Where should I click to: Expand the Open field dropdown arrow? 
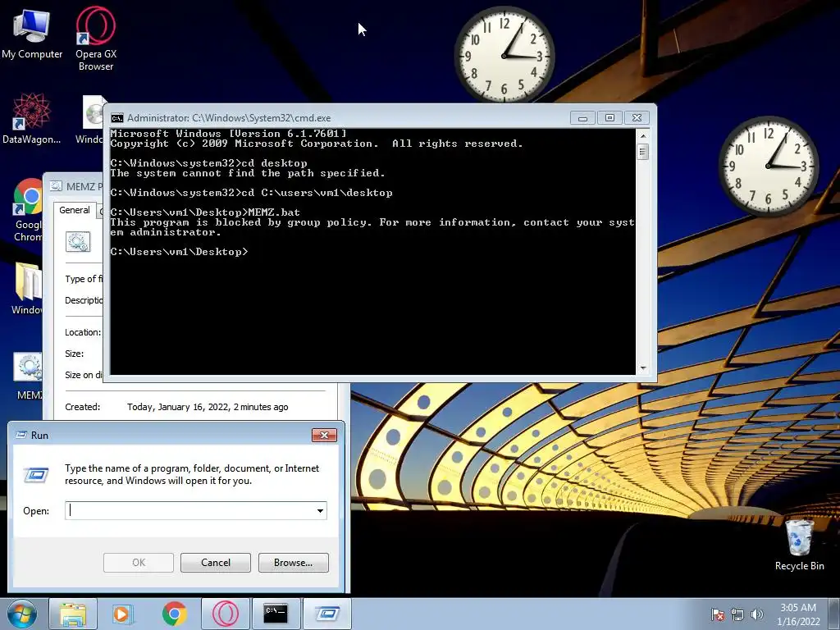(320, 510)
